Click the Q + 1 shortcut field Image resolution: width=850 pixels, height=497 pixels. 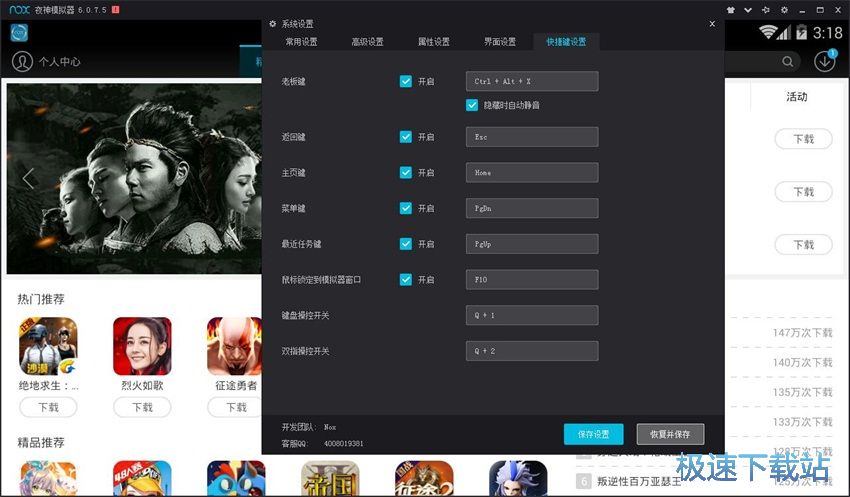coord(532,315)
